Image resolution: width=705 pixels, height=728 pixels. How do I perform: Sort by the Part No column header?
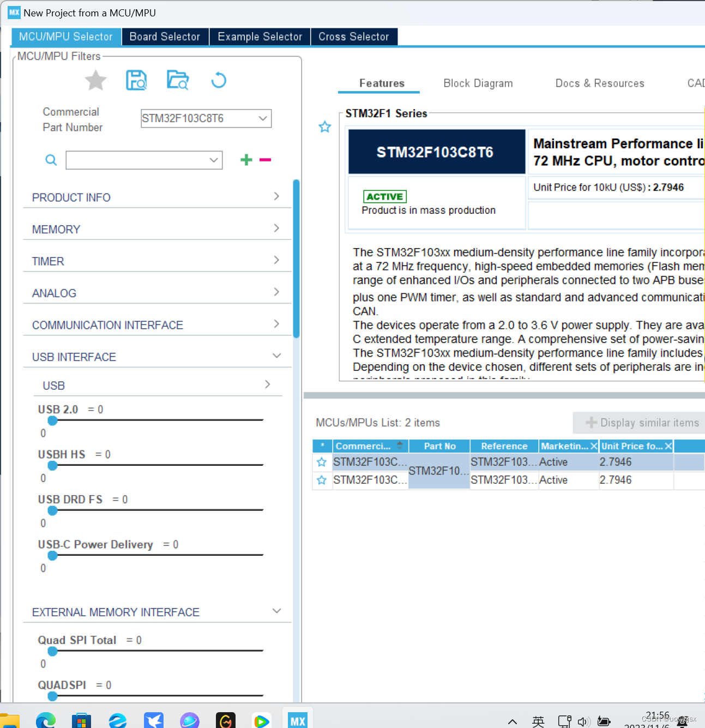[x=439, y=446]
